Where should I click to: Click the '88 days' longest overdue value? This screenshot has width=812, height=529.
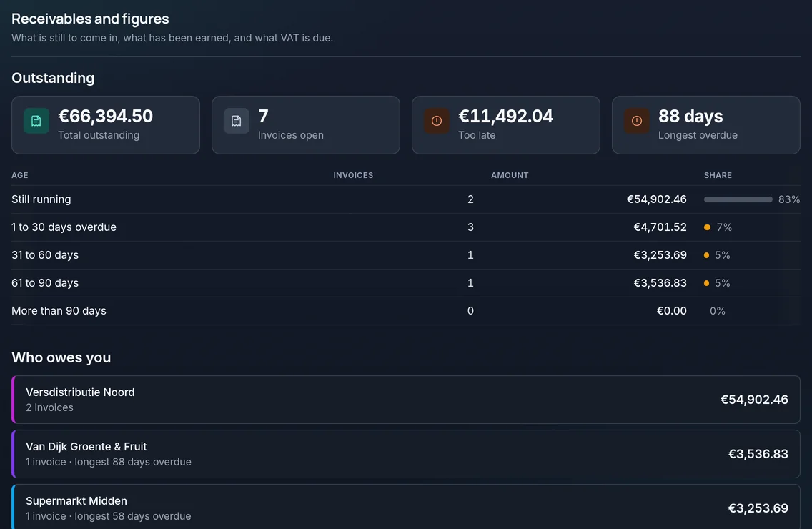click(690, 116)
